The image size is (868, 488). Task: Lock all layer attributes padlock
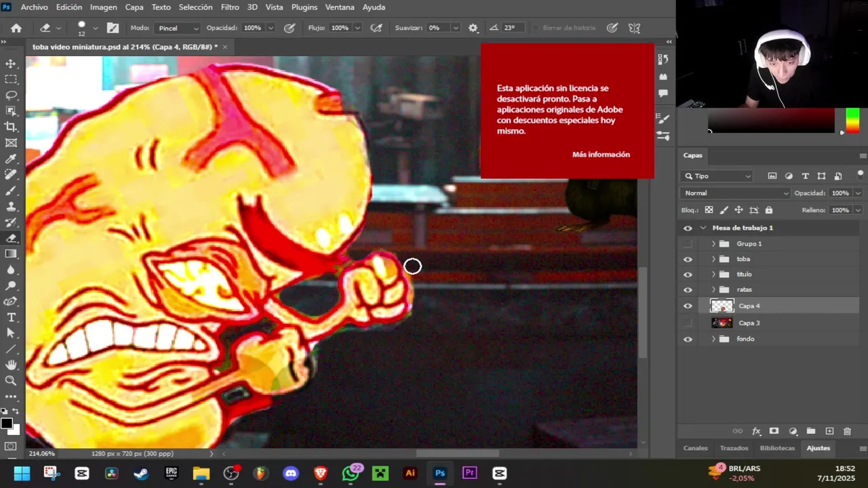769,210
